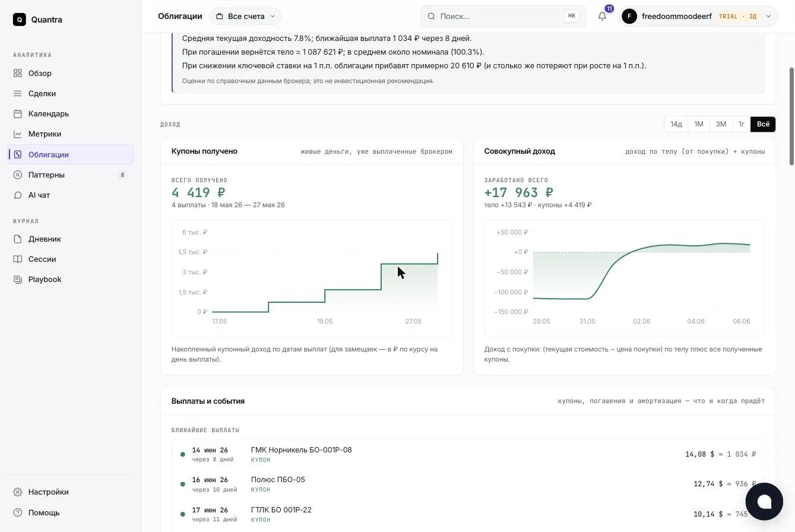The height and width of the screenshot is (532, 795).
Task: Open the Полюс ПБО-05 payout row
Action: pyautogui.click(x=468, y=484)
